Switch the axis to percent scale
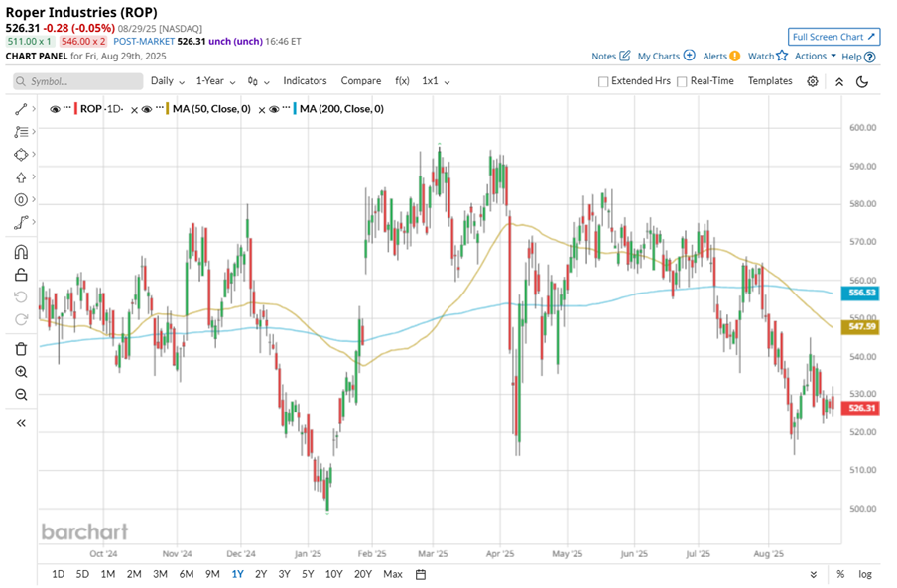The image size is (897, 588). 840,574
